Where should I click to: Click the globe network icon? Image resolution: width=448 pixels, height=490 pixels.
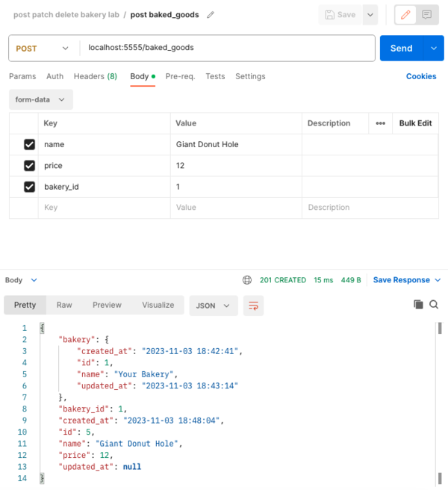click(247, 280)
